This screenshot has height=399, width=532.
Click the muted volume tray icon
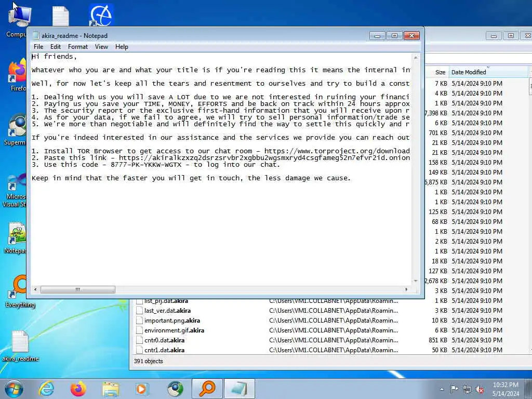(x=480, y=389)
